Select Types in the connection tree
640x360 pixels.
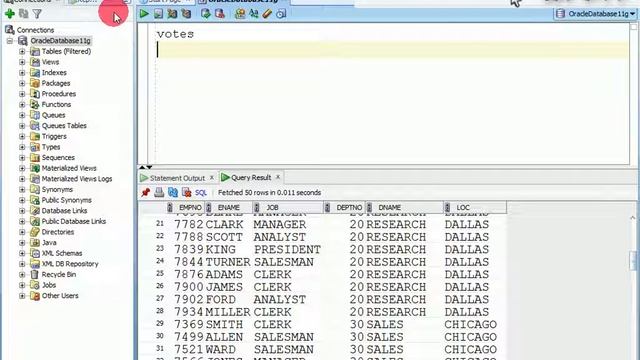51,147
